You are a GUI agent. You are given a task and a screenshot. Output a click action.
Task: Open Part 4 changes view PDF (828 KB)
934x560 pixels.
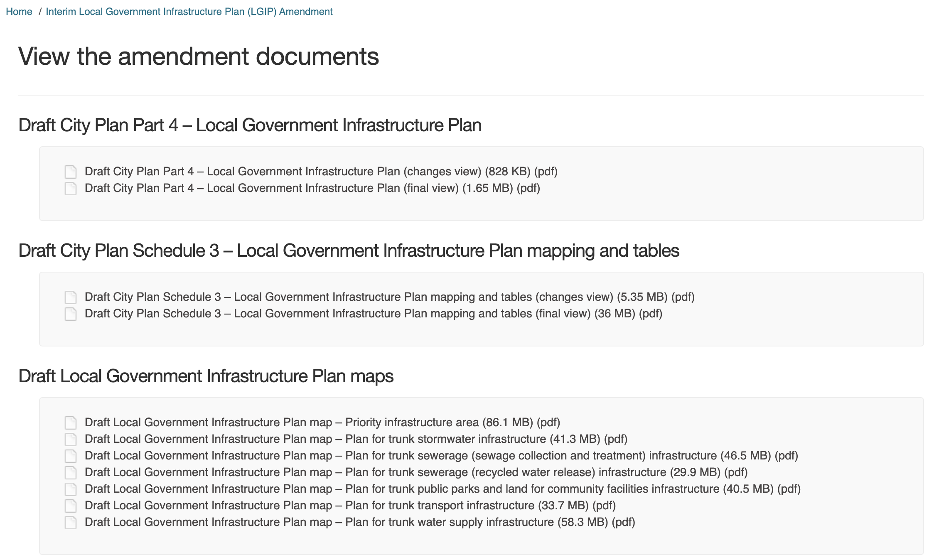321,172
